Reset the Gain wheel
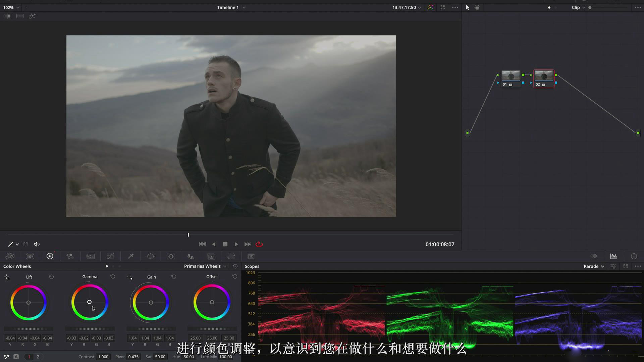 click(174, 277)
